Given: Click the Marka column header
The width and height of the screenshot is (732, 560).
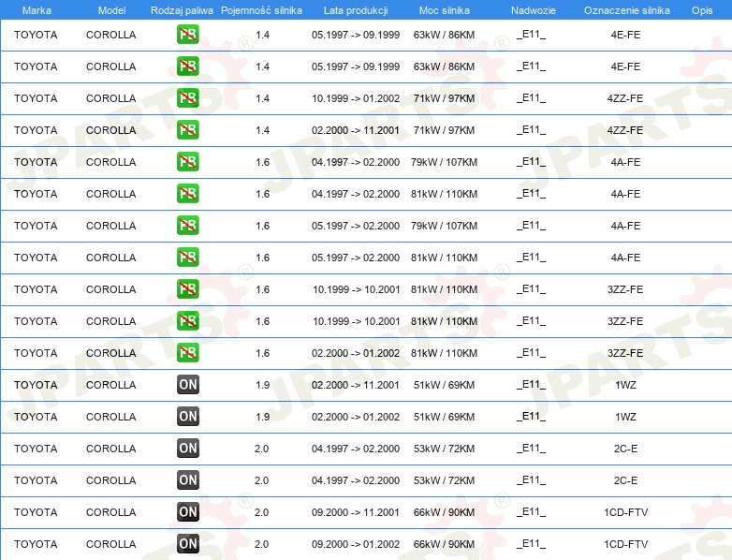Looking at the screenshot, I should point(37,10).
